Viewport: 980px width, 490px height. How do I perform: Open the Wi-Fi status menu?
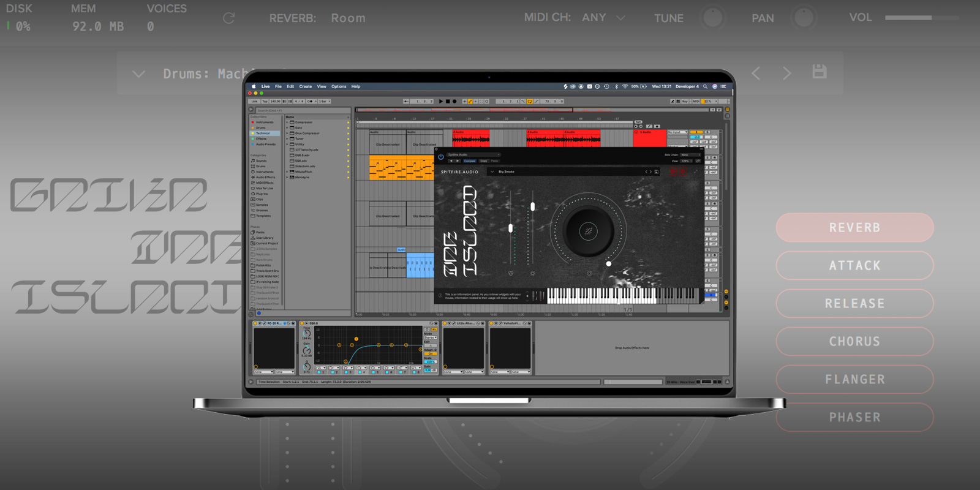pos(625,86)
